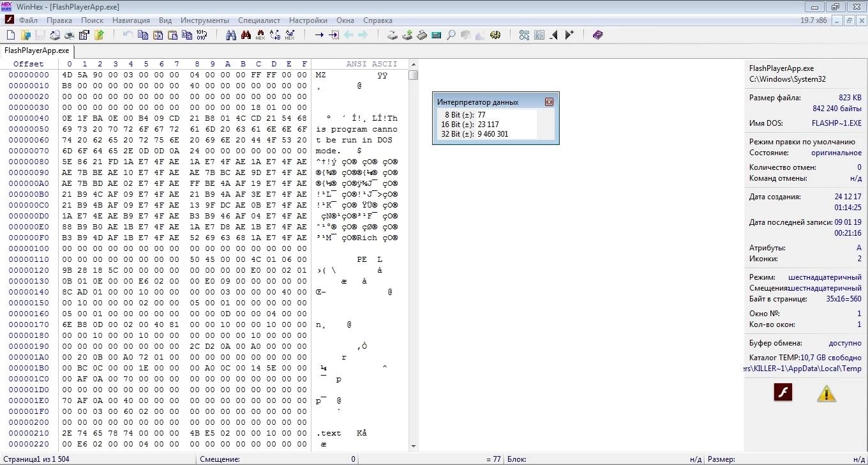
Task: Click the Offset column header
Action: coord(29,64)
